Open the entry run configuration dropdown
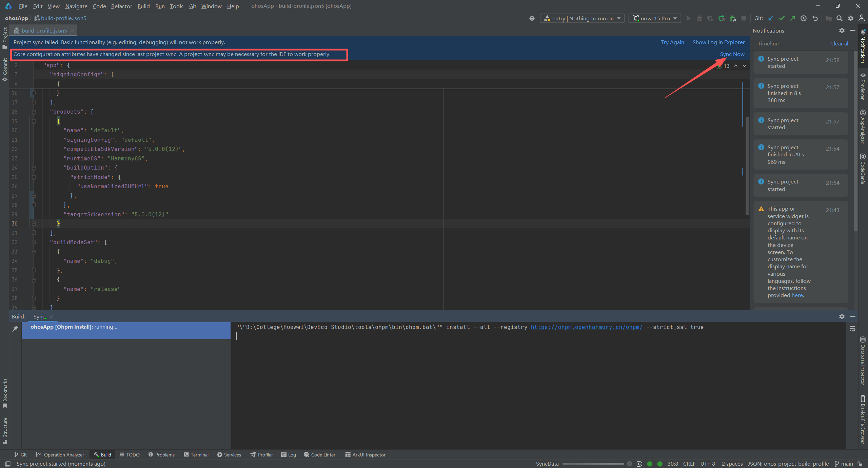The image size is (868, 468). pos(582,18)
